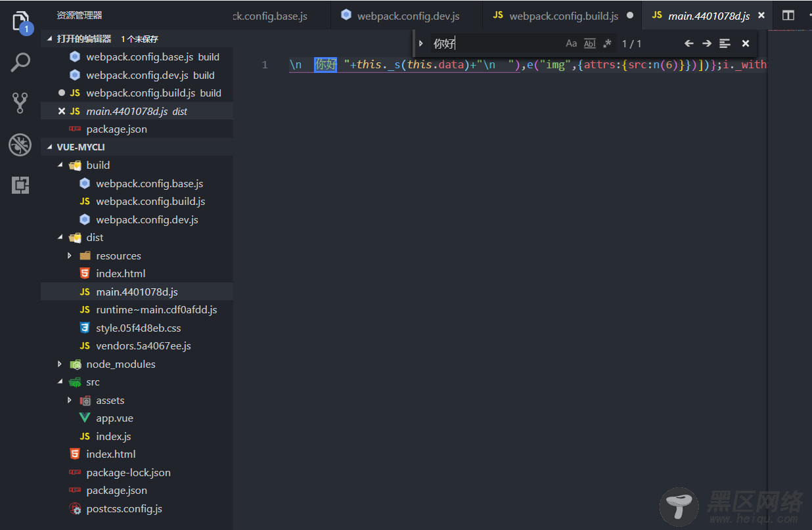Click unsaved dot on webpack.config.build.js tab
812x530 pixels.
tap(631, 15)
